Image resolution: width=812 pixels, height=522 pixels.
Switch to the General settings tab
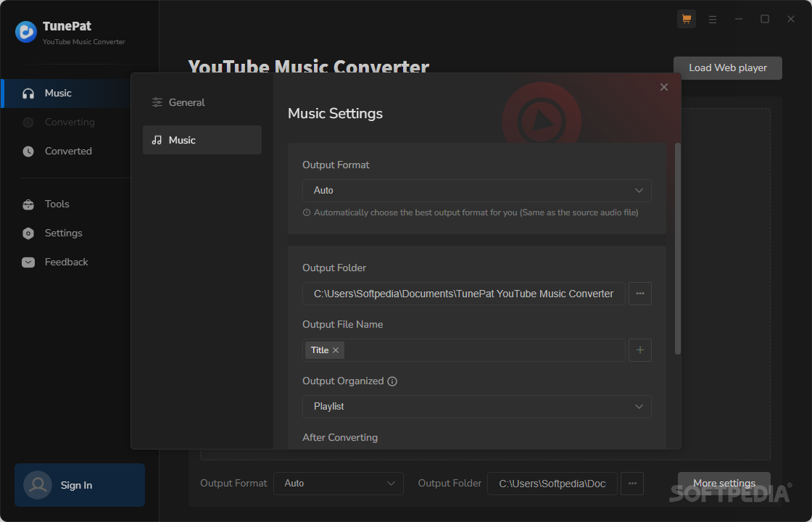click(202, 102)
